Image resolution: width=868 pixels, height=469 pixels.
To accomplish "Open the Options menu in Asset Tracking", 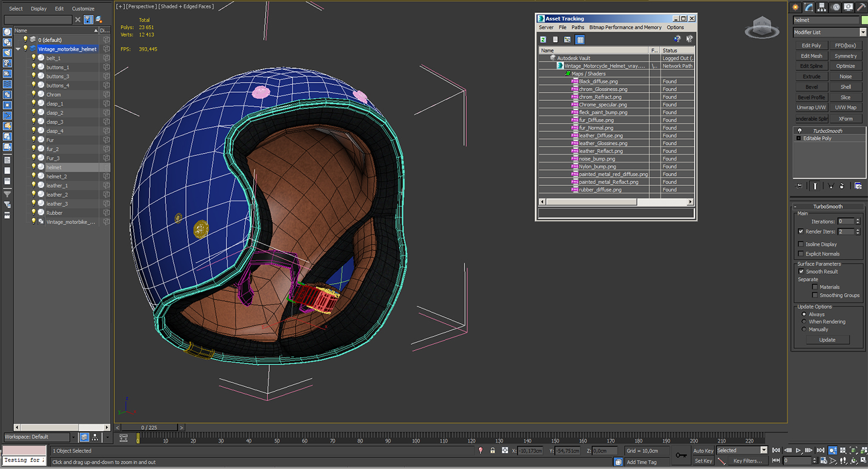I will point(675,28).
